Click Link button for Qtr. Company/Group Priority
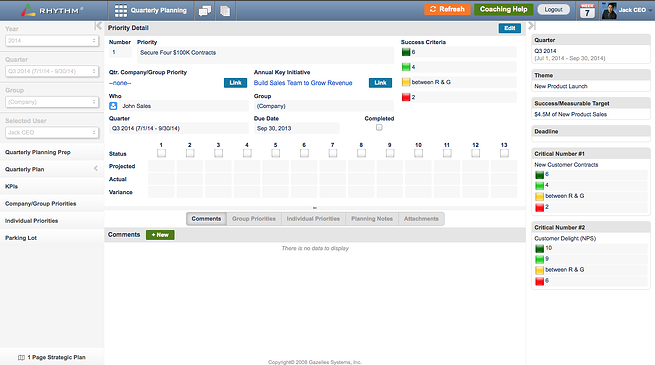This screenshot has height=365, width=655. click(235, 83)
